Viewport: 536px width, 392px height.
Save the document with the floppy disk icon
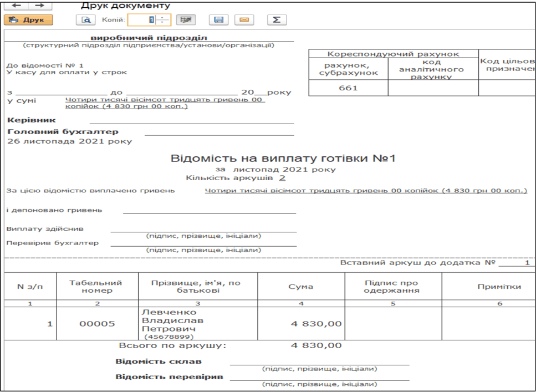click(219, 20)
